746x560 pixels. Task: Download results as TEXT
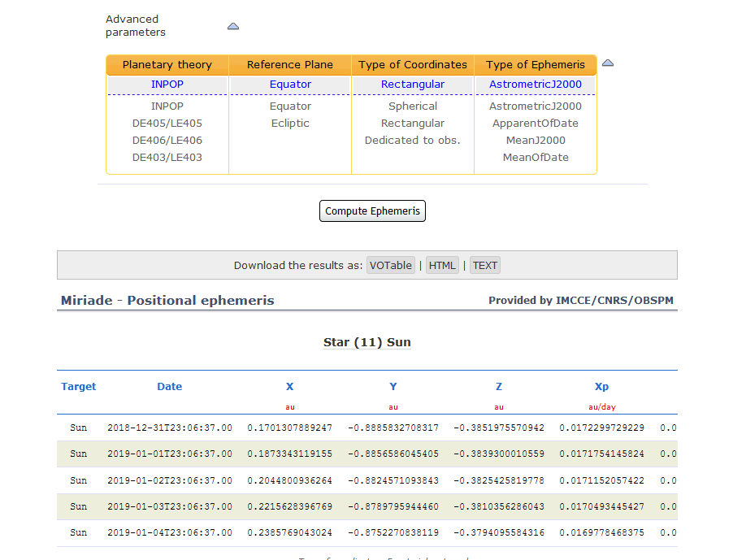pyautogui.click(x=485, y=265)
